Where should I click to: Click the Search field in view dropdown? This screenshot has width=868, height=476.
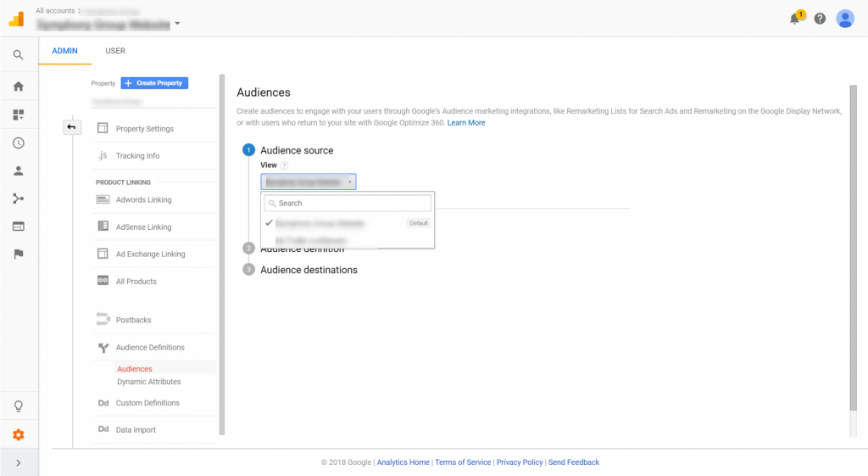click(348, 204)
